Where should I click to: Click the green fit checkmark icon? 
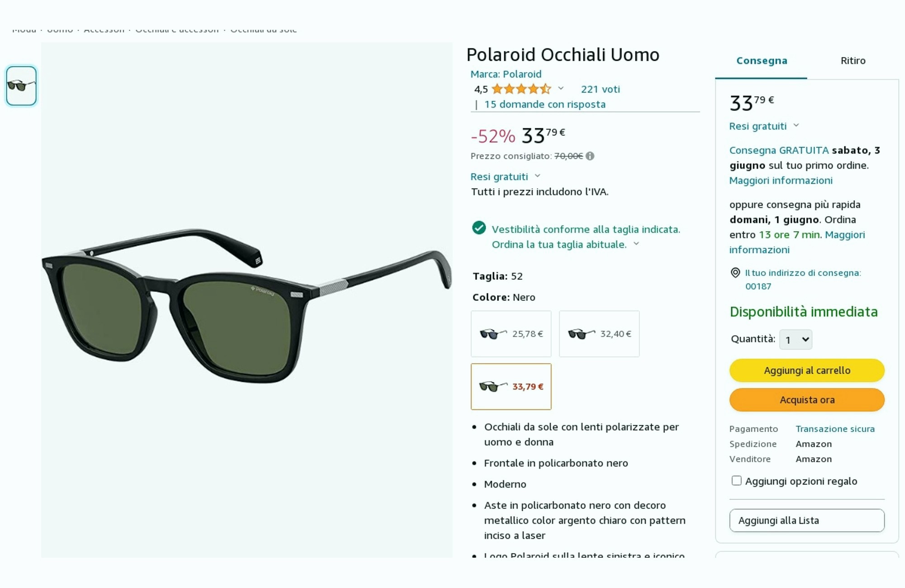[x=479, y=228]
